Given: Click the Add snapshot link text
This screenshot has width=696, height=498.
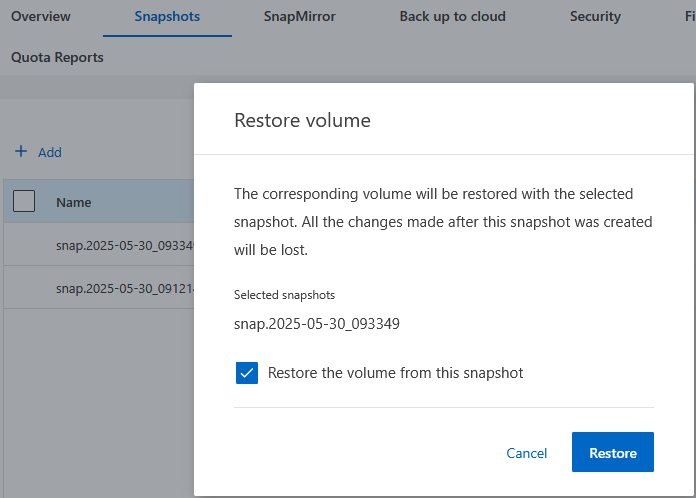Looking at the screenshot, I should tap(50, 152).
